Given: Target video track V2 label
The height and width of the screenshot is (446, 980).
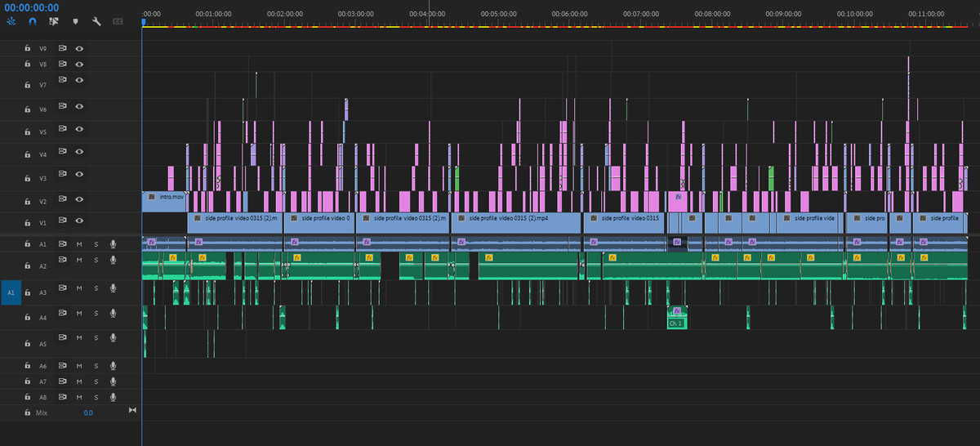Looking at the screenshot, I should (43, 200).
